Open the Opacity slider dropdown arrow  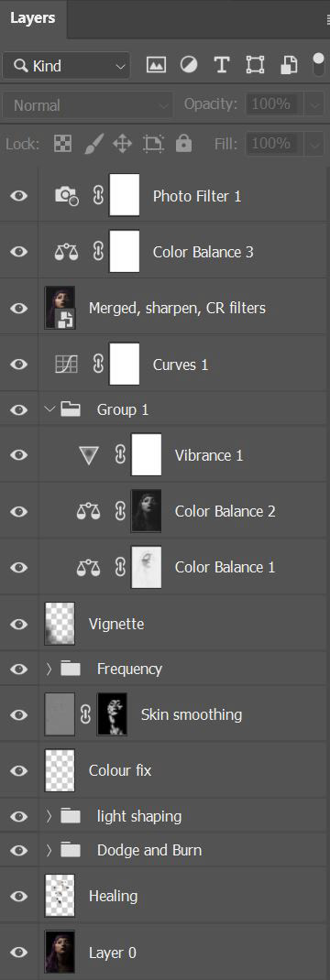(314, 105)
